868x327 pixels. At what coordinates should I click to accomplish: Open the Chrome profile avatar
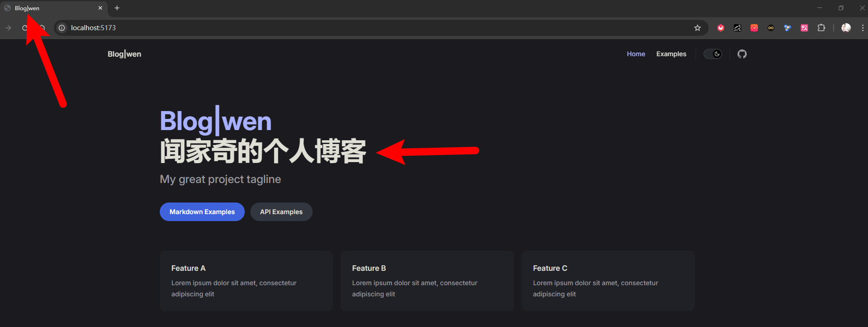click(846, 28)
